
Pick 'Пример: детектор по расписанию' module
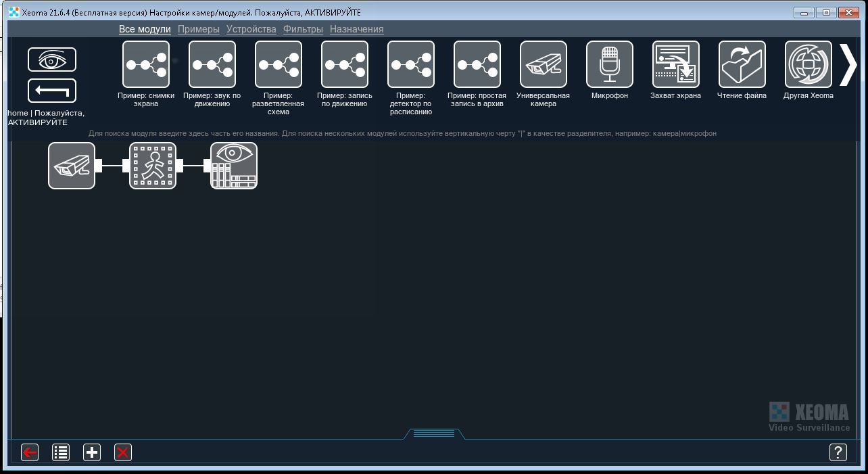tap(411, 64)
